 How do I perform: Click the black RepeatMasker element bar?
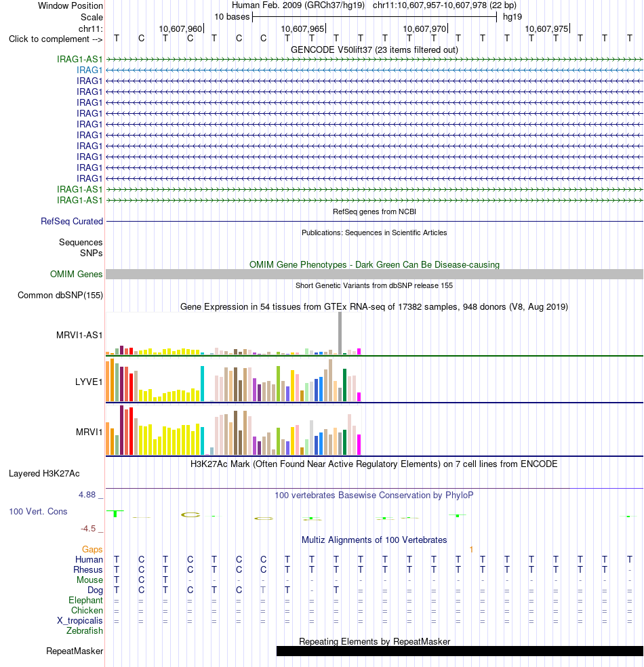point(460,651)
